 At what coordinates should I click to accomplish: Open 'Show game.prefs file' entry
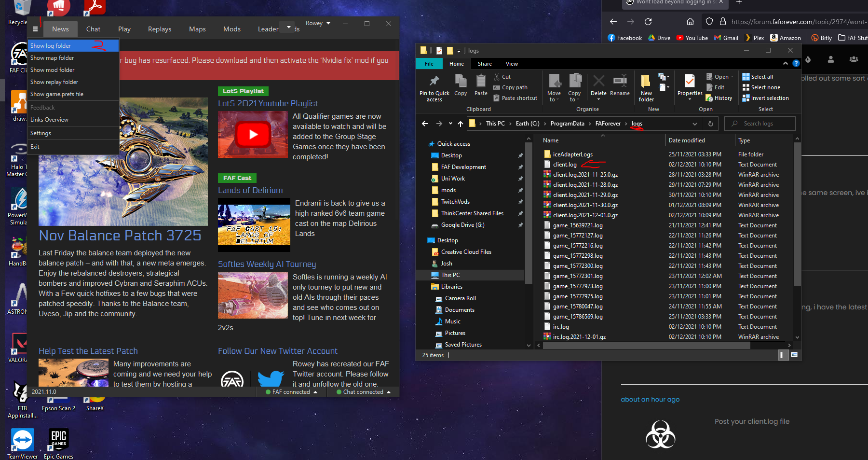(x=73, y=94)
